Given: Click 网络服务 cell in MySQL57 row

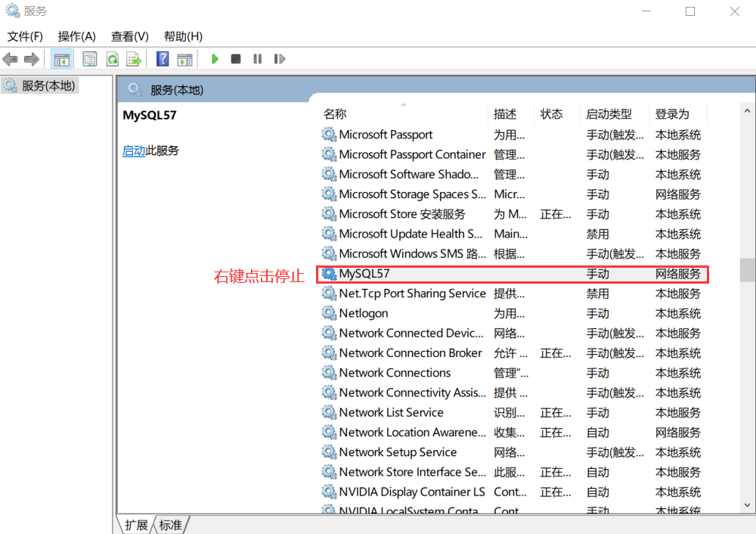Looking at the screenshot, I should pyautogui.click(x=677, y=274).
